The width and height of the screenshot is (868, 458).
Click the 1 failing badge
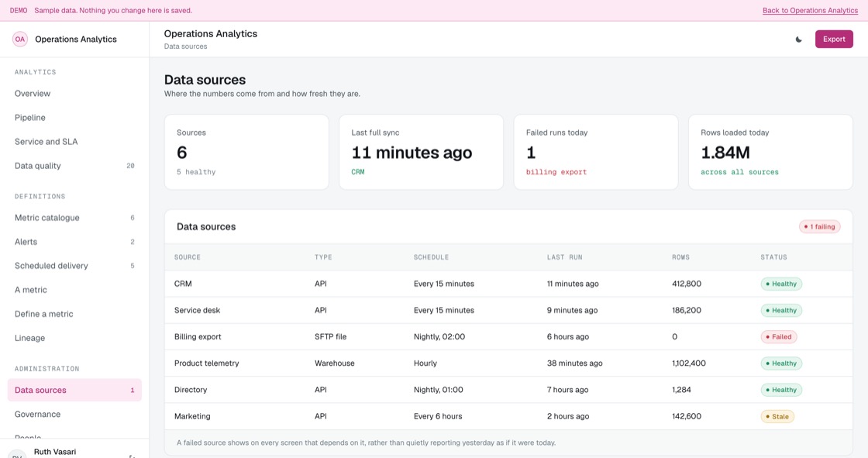tap(819, 226)
